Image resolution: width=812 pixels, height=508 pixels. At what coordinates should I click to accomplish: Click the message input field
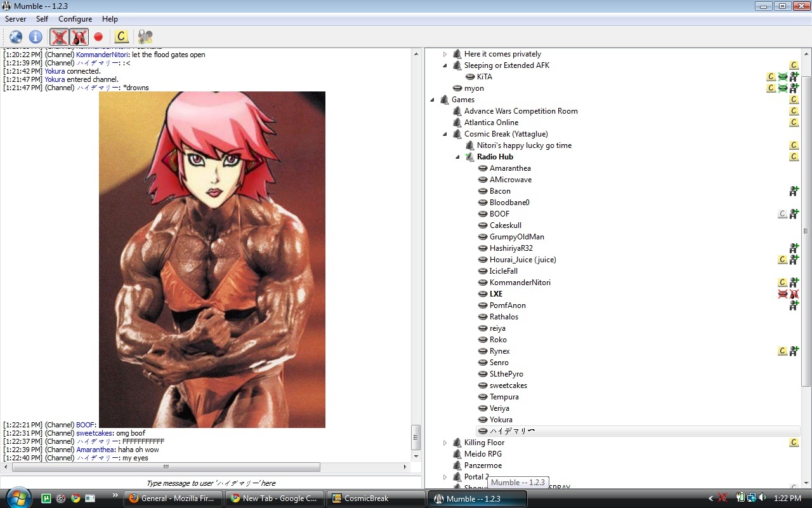[211, 483]
